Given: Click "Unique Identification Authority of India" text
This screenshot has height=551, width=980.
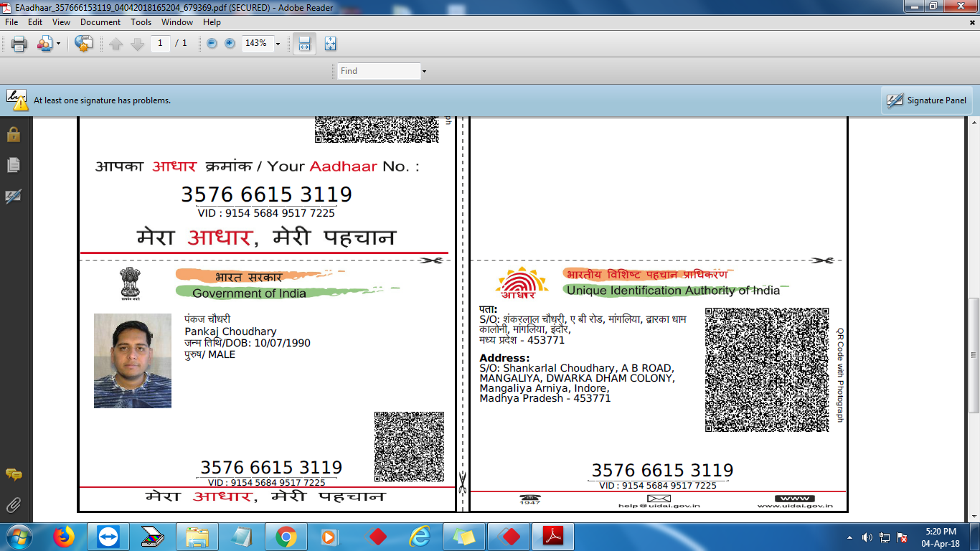Looking at the screenshot, I should 673,291.
